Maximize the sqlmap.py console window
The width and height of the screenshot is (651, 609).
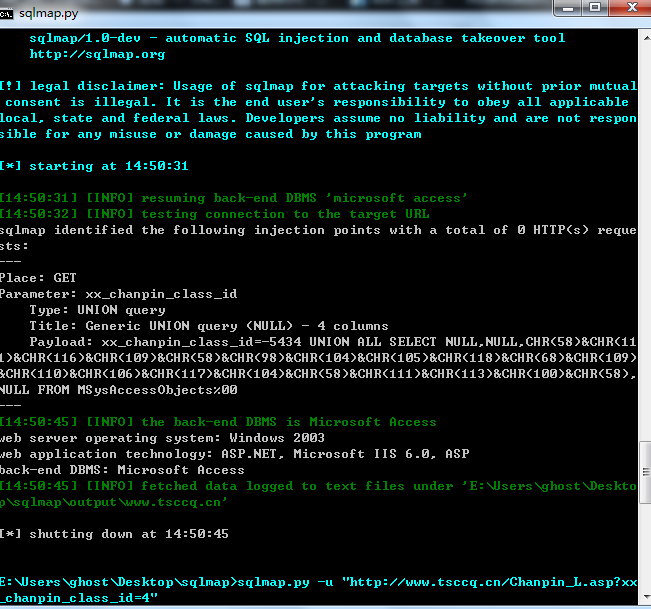pyautogui.click(x=595, y=8)
